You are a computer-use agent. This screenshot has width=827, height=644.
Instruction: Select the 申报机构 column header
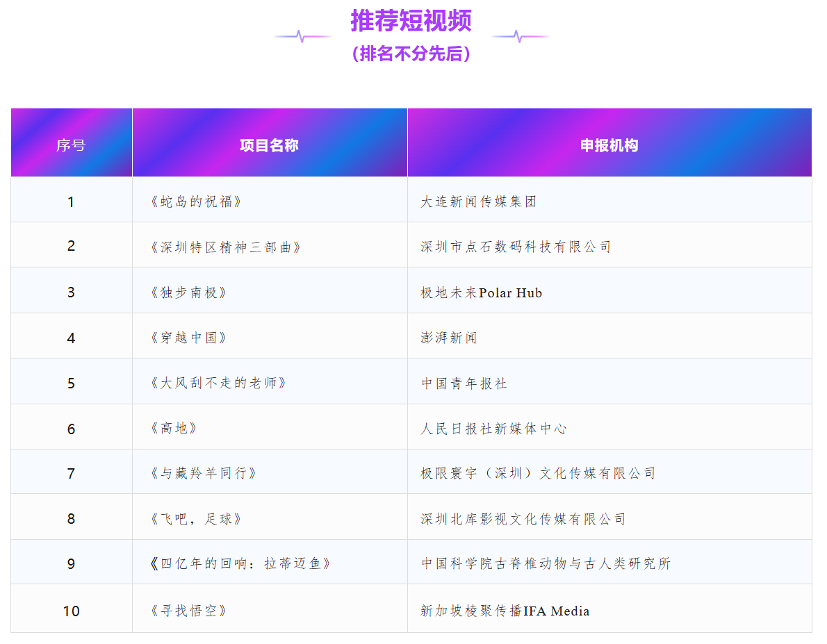[x=609, y=145]
